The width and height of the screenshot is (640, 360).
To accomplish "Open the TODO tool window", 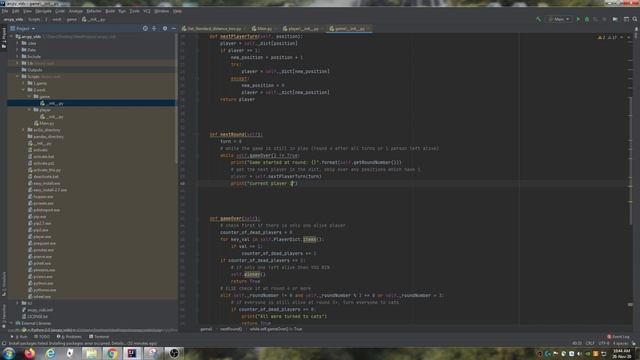I will click(42, 337).
